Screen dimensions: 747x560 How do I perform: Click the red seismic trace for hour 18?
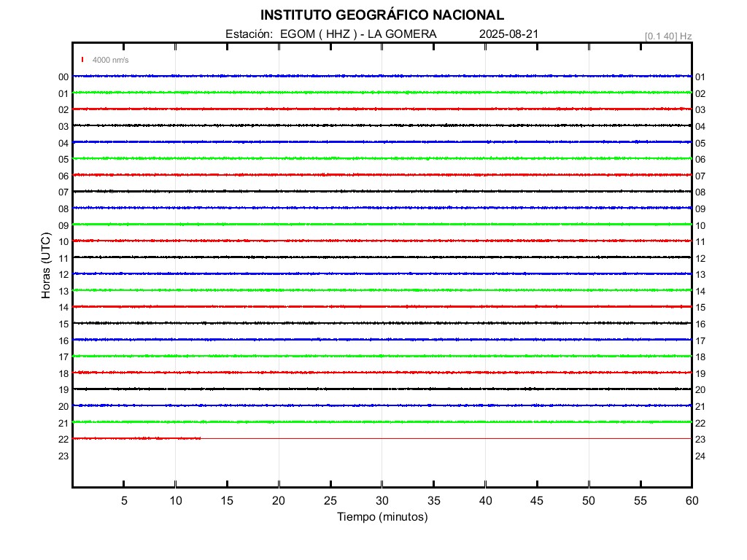tap(382, 373)
